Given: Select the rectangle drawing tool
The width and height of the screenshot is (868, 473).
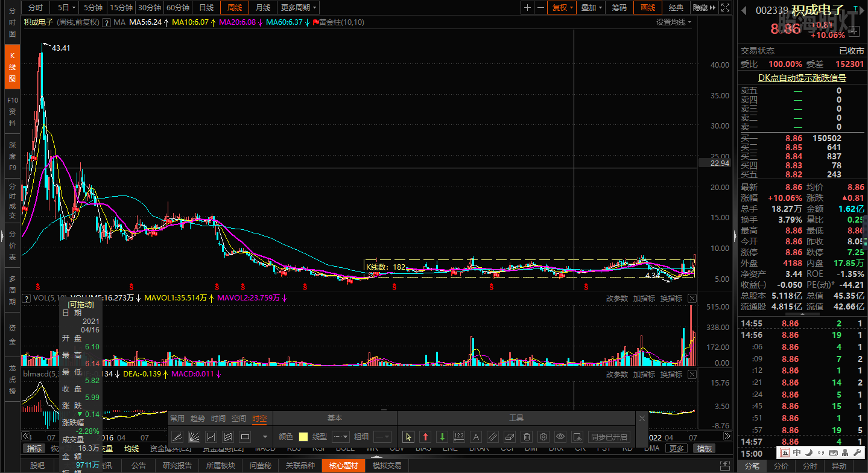Looking at the screenshot, I should pos(245,437).
